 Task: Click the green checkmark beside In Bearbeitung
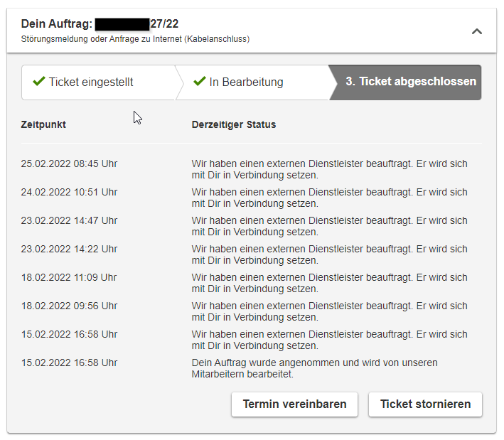200,82
